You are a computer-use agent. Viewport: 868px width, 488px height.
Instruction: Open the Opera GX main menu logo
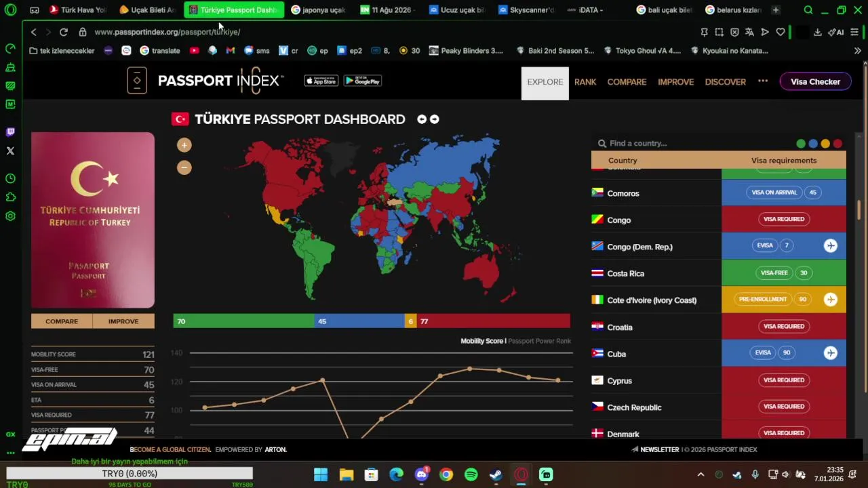tap(10, 10)
